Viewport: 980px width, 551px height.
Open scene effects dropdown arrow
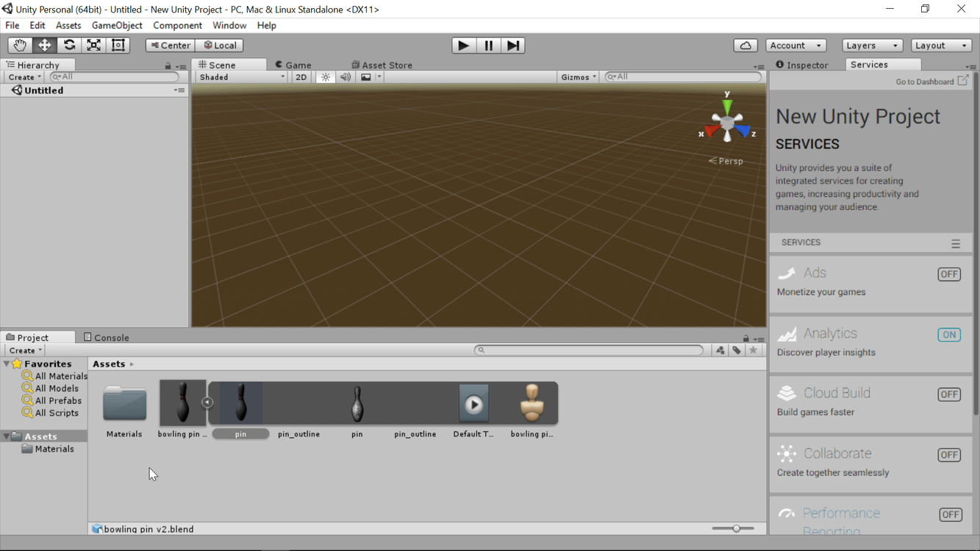[379, 77]
